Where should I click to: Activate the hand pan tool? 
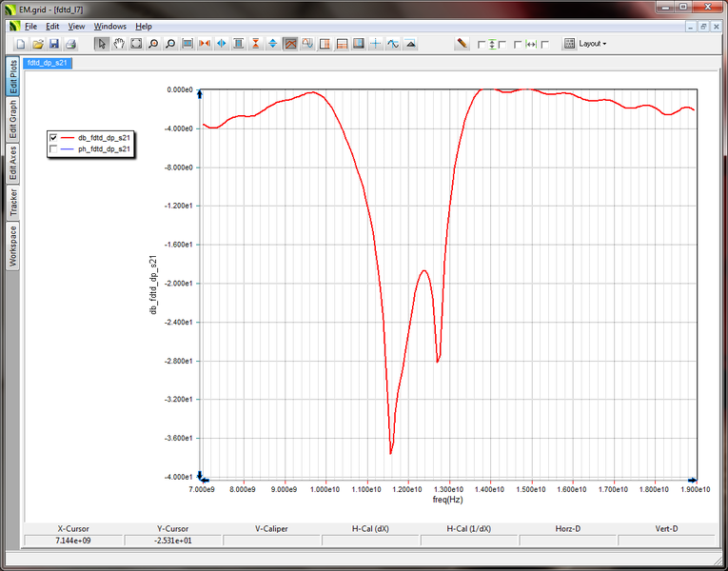[x=119, y=44]
